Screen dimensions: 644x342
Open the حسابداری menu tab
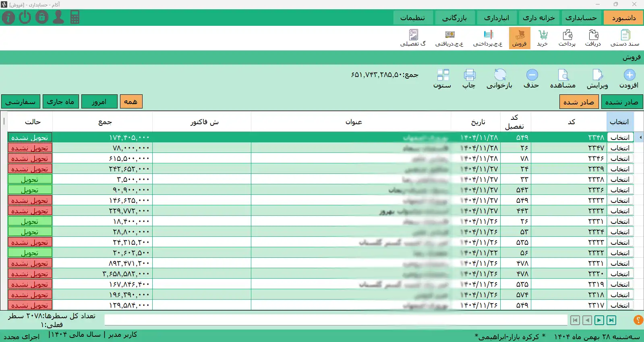(x=581, y=18)
